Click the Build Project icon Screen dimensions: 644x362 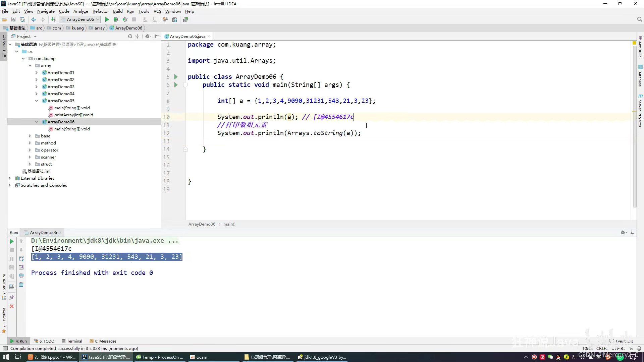54,19
